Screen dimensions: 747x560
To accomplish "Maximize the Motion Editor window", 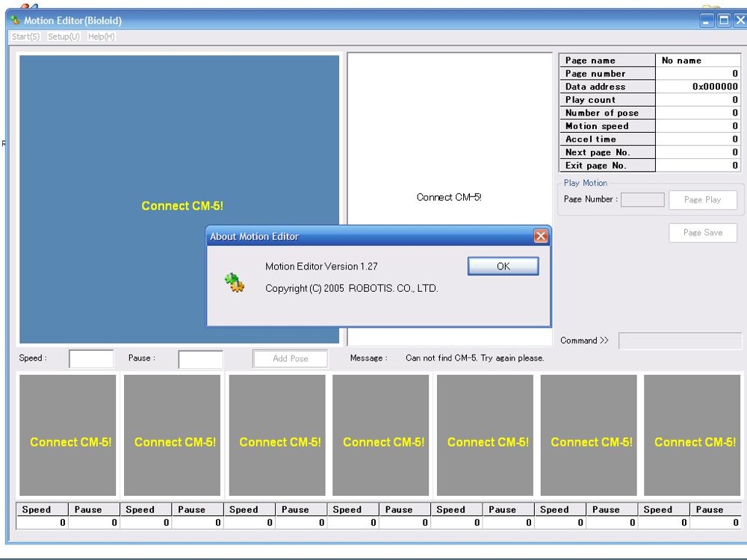I will pyautogui.click(x=724, y=20).
